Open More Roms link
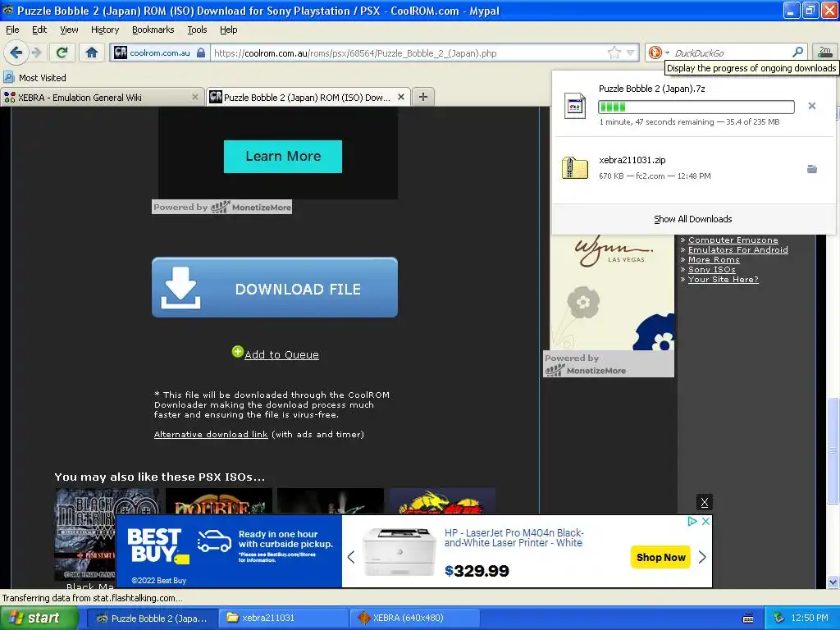 click(714, 260)
